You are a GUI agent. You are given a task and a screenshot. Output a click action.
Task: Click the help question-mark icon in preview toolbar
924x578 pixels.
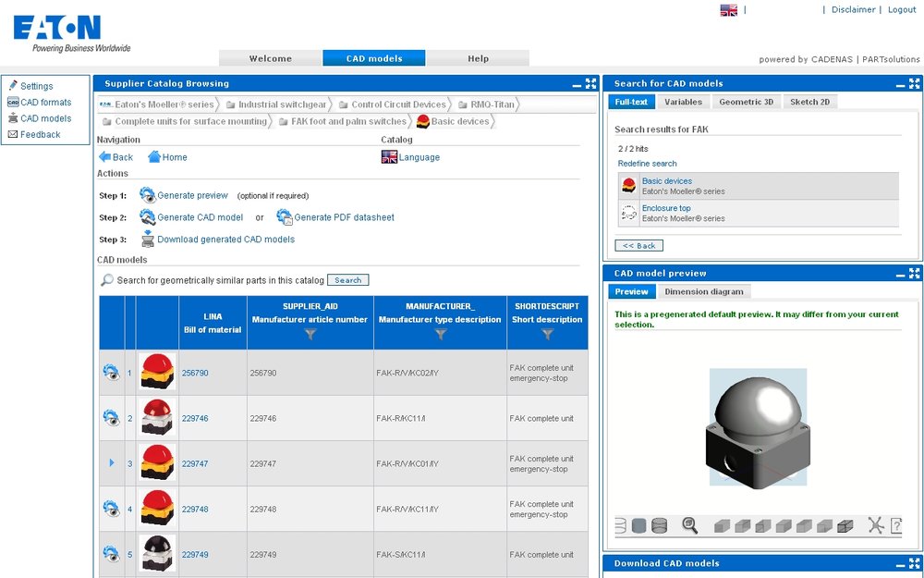pos(894,526)
